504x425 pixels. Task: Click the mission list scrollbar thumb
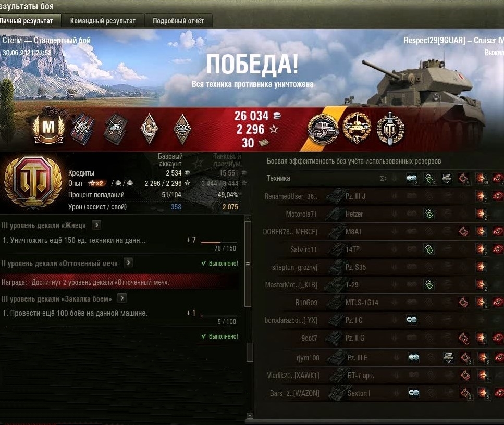coord(248,264)
